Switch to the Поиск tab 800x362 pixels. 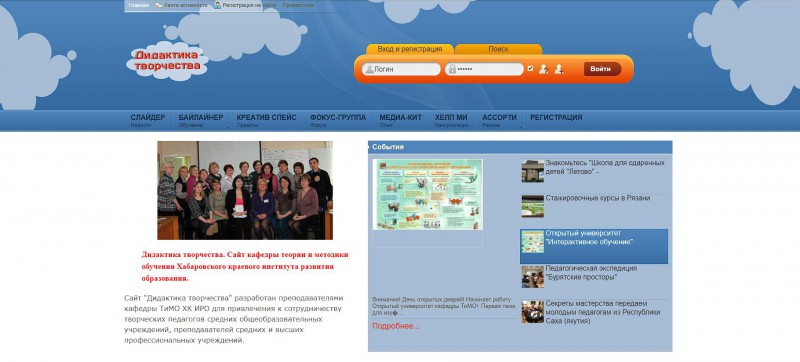point(498,49)
